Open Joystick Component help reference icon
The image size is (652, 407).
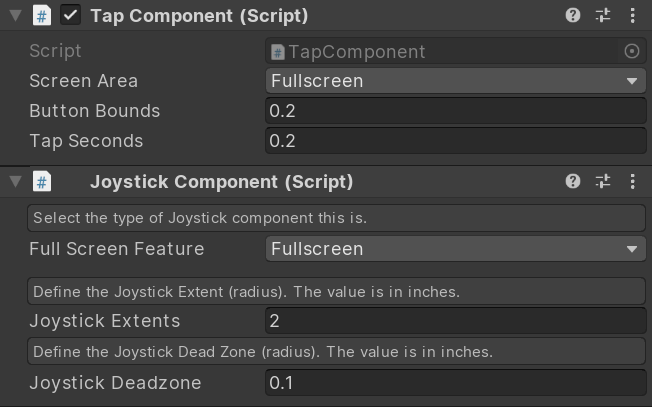click(573, 181)
